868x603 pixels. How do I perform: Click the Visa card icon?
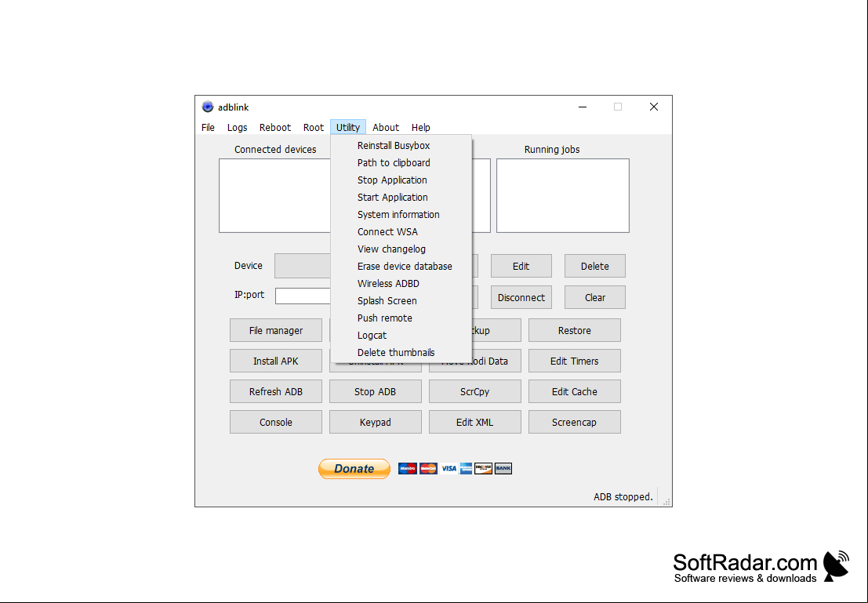pyautogui.click(x=449, y=468)
